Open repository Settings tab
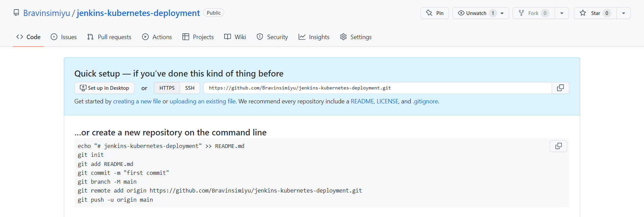 (x=356, y=37)
